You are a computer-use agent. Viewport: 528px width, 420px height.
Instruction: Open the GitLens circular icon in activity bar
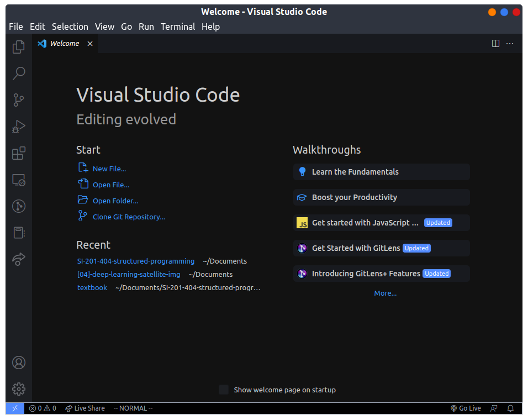[19, 206]
